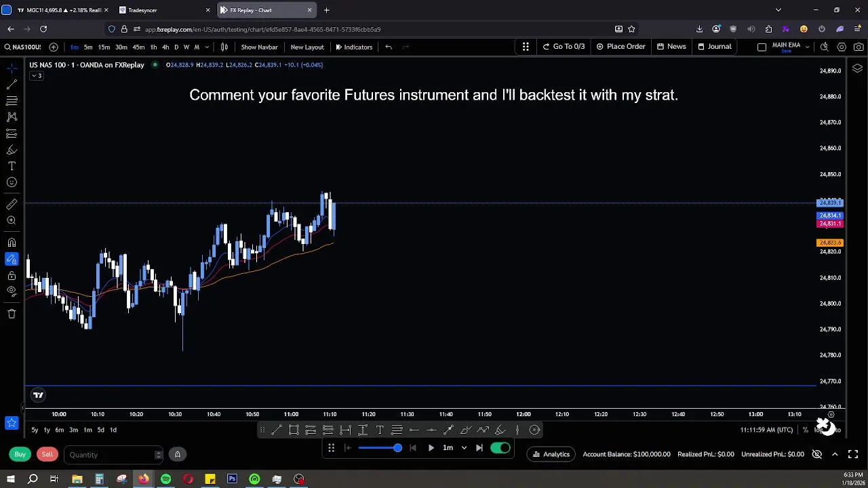Open the favorites star panel in sidebar
This screenshot has width=868, height=488.
pos(12,423)
